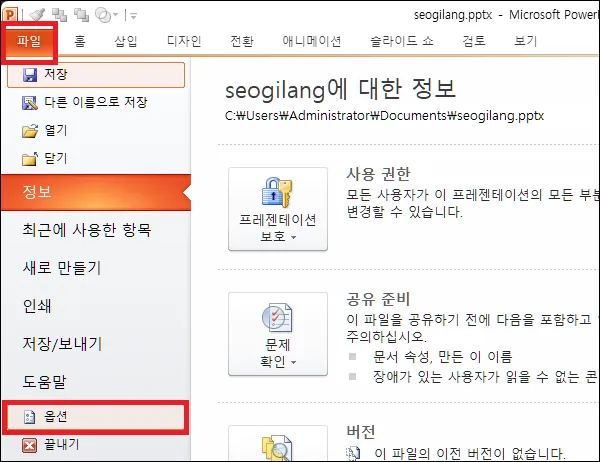
Task: Click the folder 닫기 icon
Action: pos(30,159)
